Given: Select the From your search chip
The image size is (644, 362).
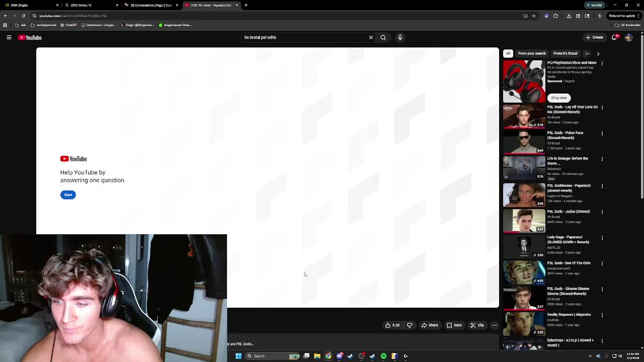Looking at the screenshot, I should 532,53.
